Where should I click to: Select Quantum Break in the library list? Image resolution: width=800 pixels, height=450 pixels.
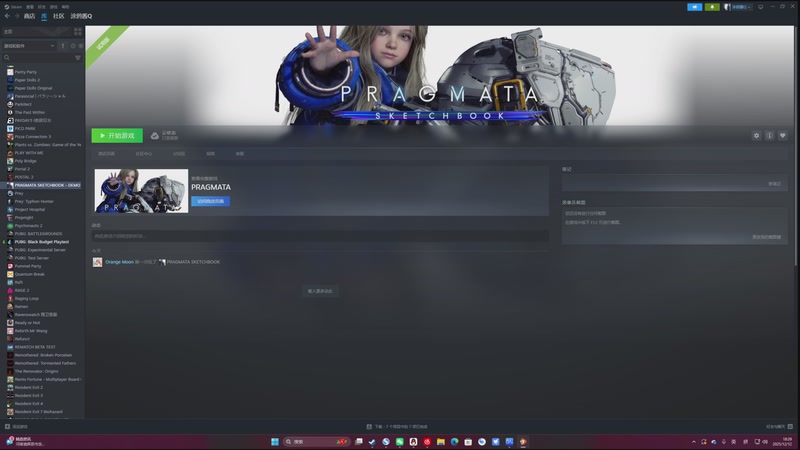[x=29, y=274]
